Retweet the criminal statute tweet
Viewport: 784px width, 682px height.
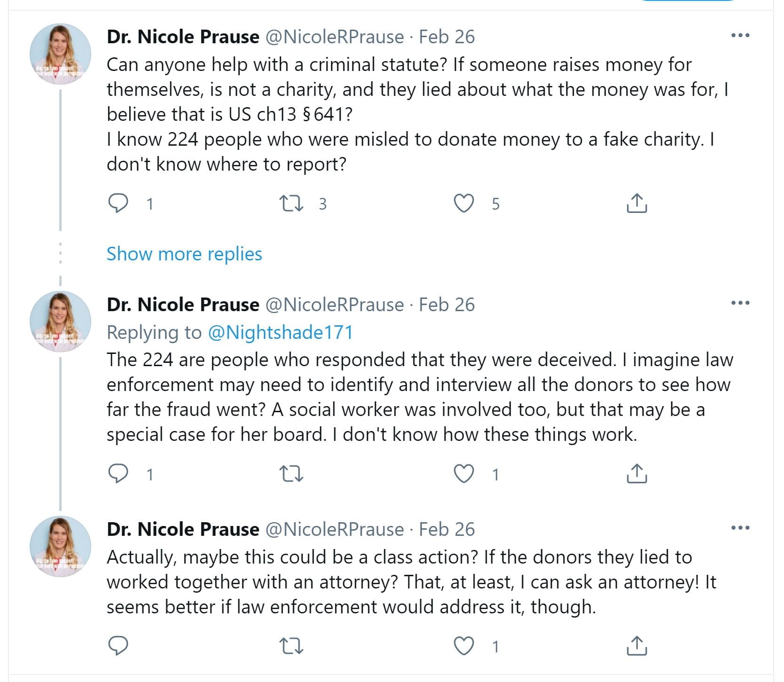[291, 203]
